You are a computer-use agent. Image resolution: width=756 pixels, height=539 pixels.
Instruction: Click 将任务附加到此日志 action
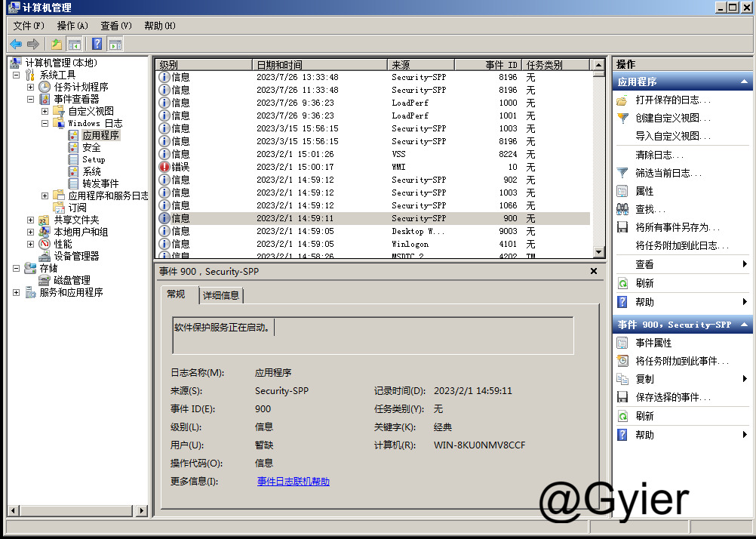pyautogui.click(x=682, y=245)
